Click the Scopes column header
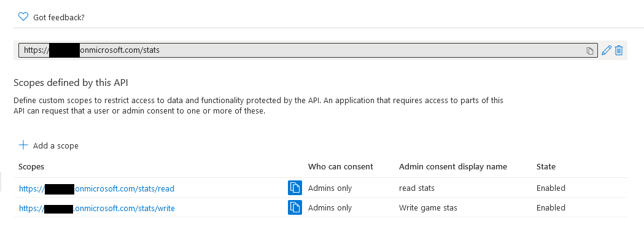Image resolution: width=644 pixels, height=243 pixels. [x=31, y=167]
